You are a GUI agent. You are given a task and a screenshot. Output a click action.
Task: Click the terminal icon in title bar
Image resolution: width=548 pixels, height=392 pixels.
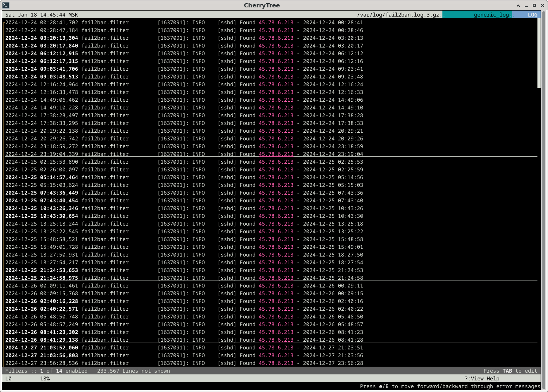(x=6, y=5)
